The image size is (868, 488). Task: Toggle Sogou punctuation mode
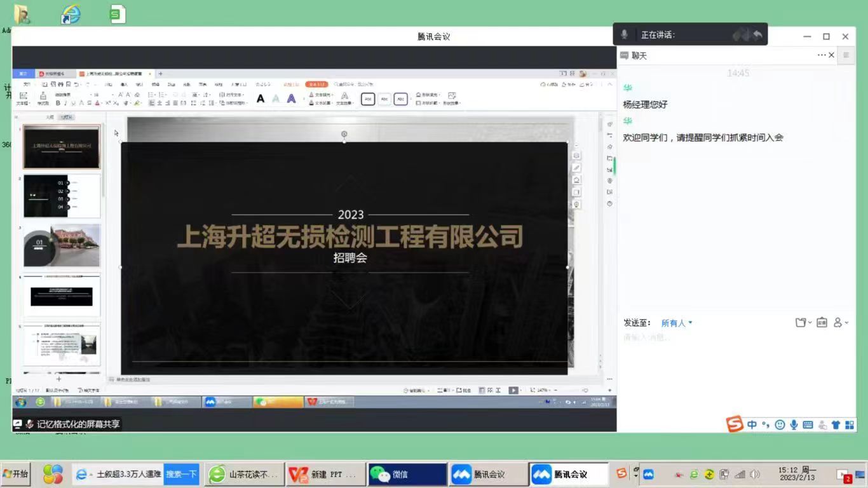766,424
